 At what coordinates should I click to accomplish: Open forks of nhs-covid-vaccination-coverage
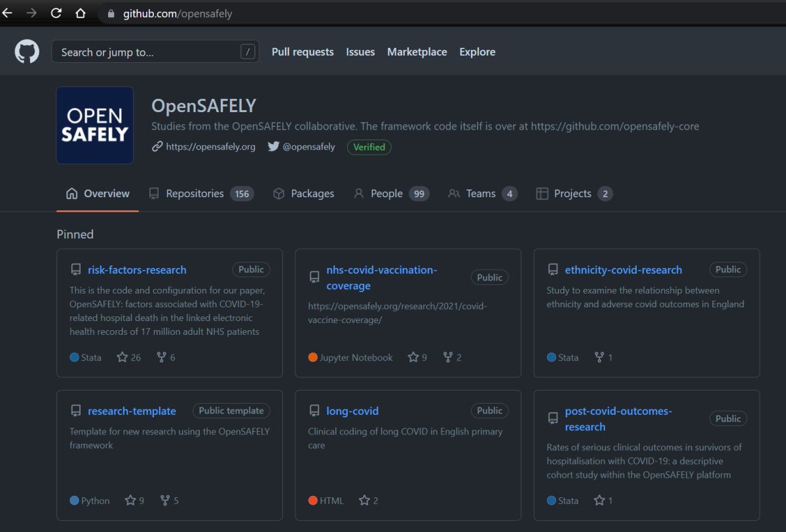(452, 357)
